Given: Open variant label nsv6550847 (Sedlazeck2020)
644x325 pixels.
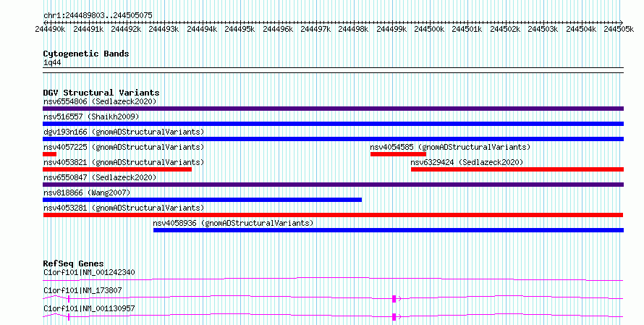Looking at the screenshot, I should (100, 177).
